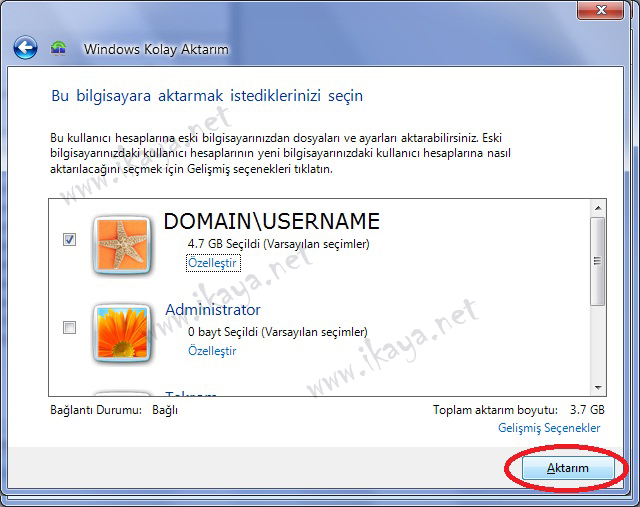Open Özelleştir under DOMAIN\USERNAME
Screen dimensions: 640x507
click(x=213, y=263)
